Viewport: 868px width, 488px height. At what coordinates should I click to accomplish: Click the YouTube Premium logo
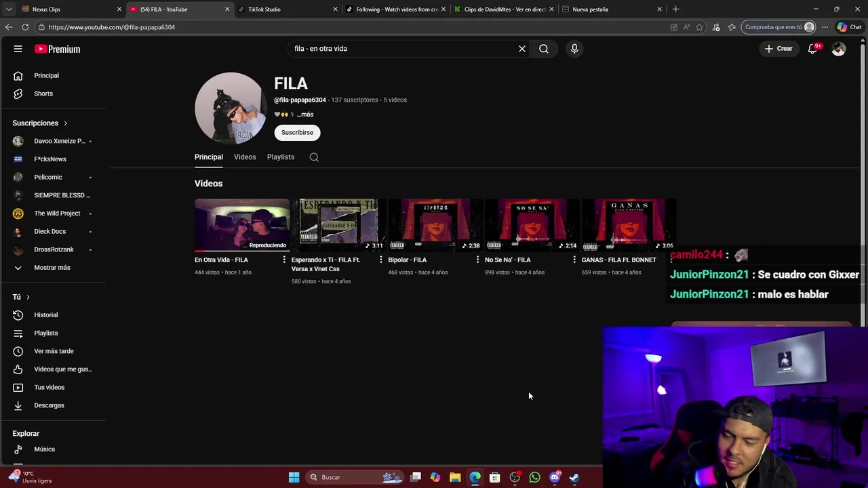point(58,49)
